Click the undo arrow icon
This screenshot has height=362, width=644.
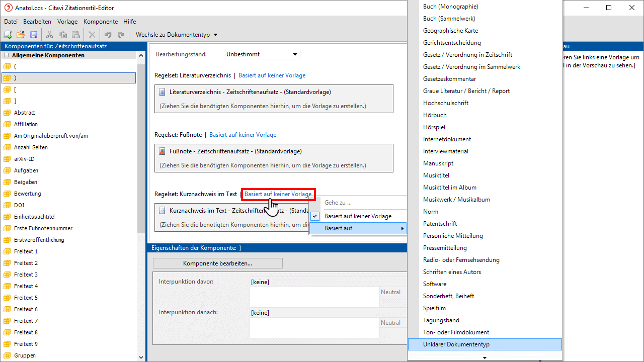(108, 35)
